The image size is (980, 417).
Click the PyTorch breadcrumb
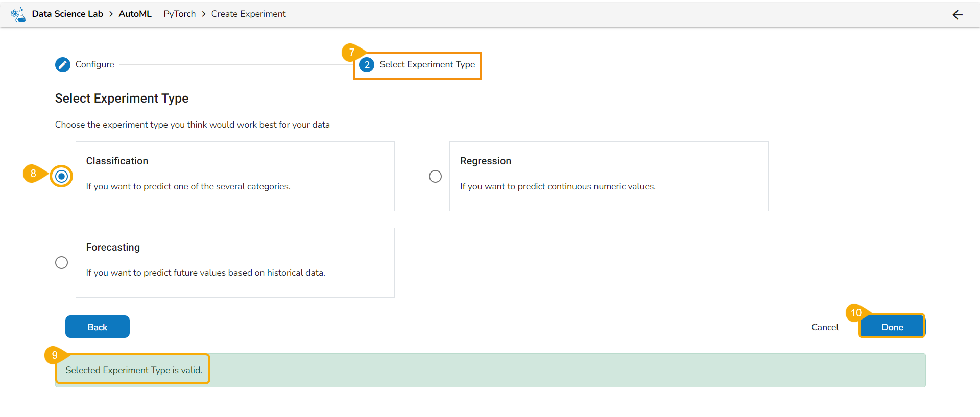tap(179, 14)
